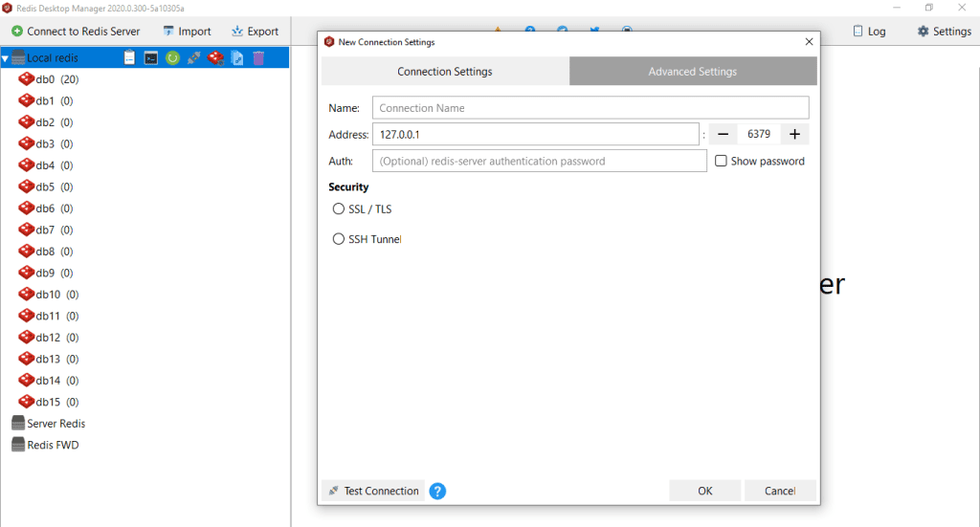Click the blue help question mark icon
Screen dimensions: 980x527
tap(437, 492)
